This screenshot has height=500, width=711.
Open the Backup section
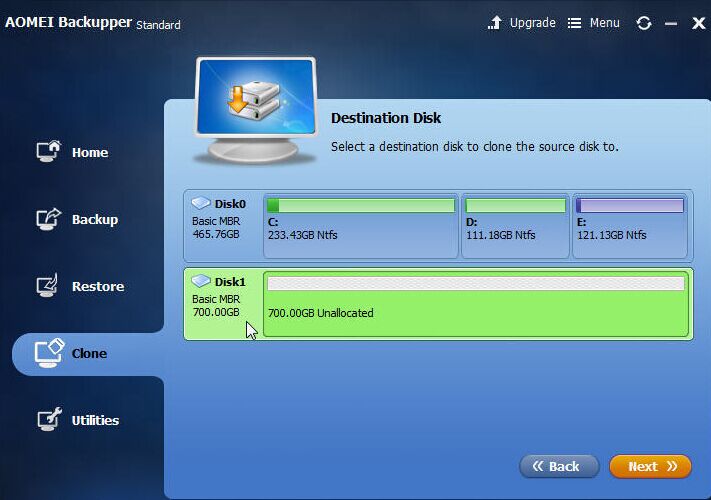pyautogui.click(x=94, y=220)
